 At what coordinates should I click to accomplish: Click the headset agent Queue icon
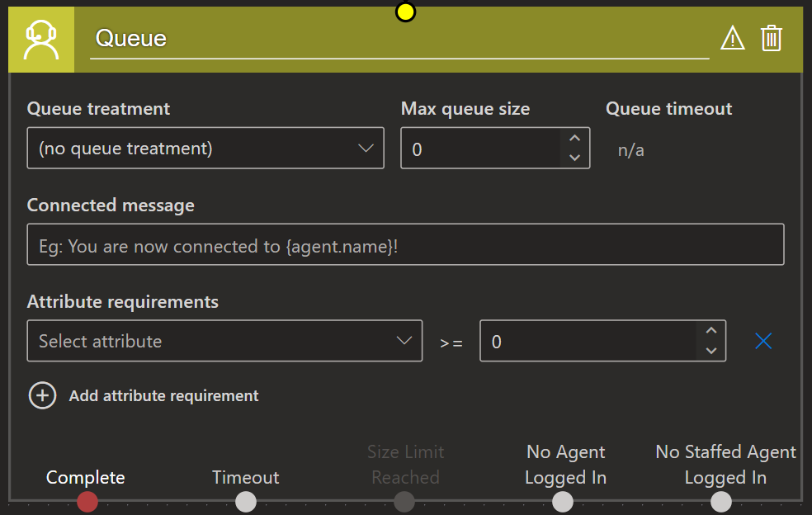tap(41, 40)
